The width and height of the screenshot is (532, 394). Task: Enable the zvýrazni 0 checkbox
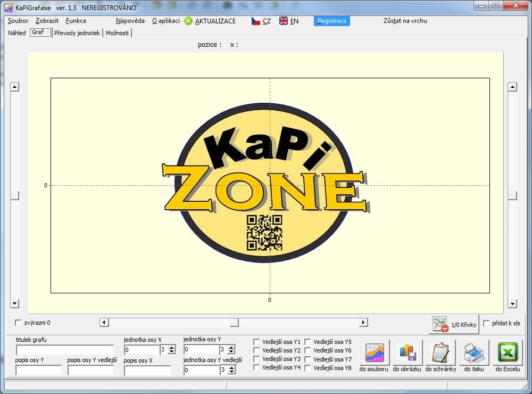click(18, 323)
